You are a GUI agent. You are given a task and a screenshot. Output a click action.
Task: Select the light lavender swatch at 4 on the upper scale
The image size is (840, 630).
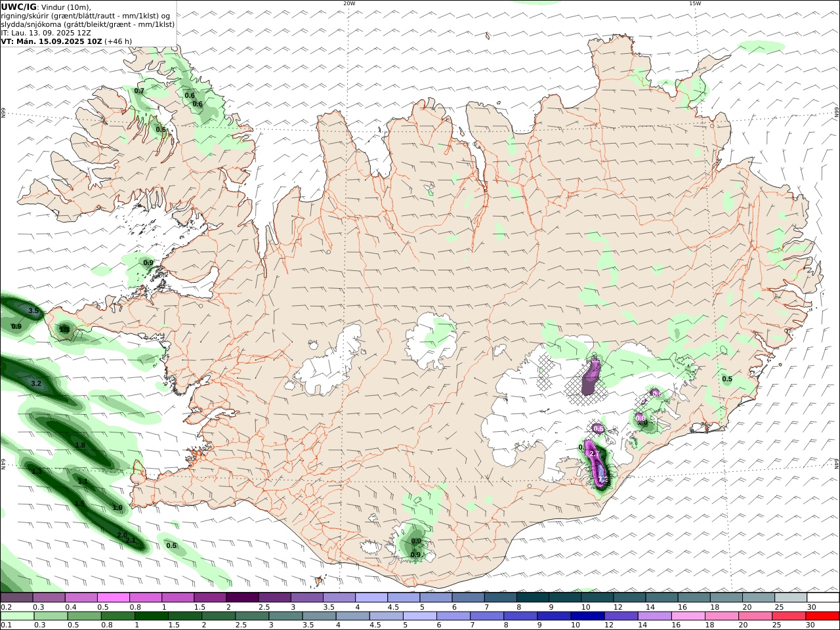coord(371,597)
